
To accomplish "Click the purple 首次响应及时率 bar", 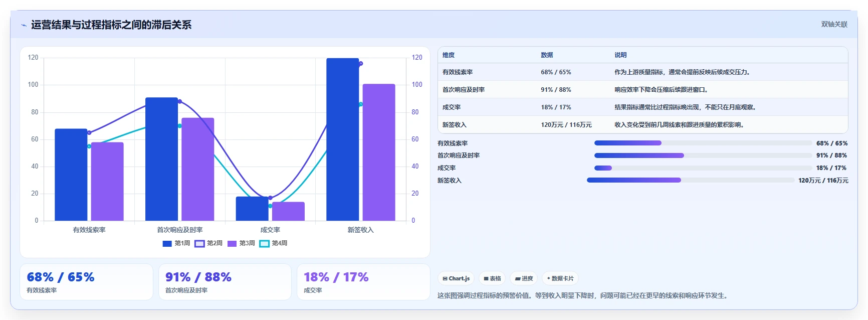I will (198, 170).
